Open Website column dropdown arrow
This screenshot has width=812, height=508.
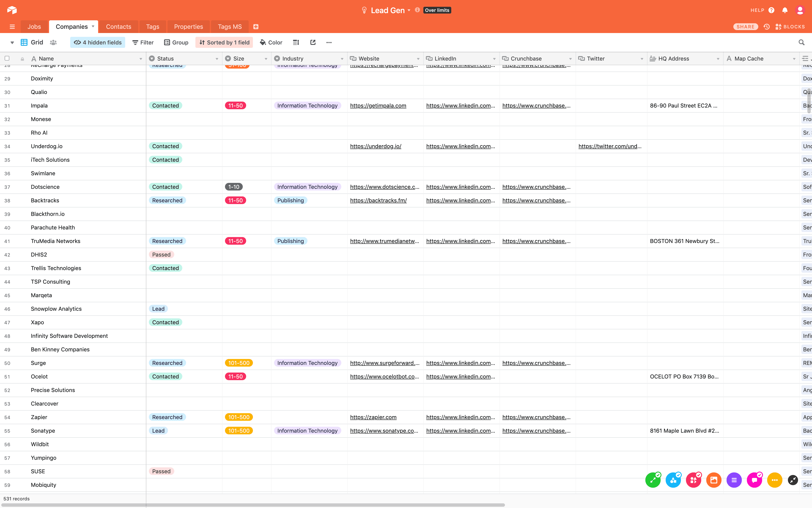click(418, 59)
